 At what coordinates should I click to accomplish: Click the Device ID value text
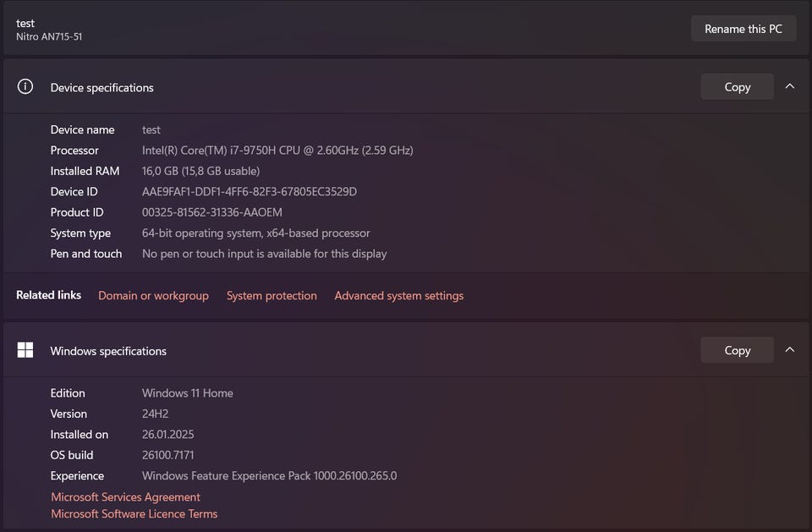pyautogui.click(x=250, y=192)
